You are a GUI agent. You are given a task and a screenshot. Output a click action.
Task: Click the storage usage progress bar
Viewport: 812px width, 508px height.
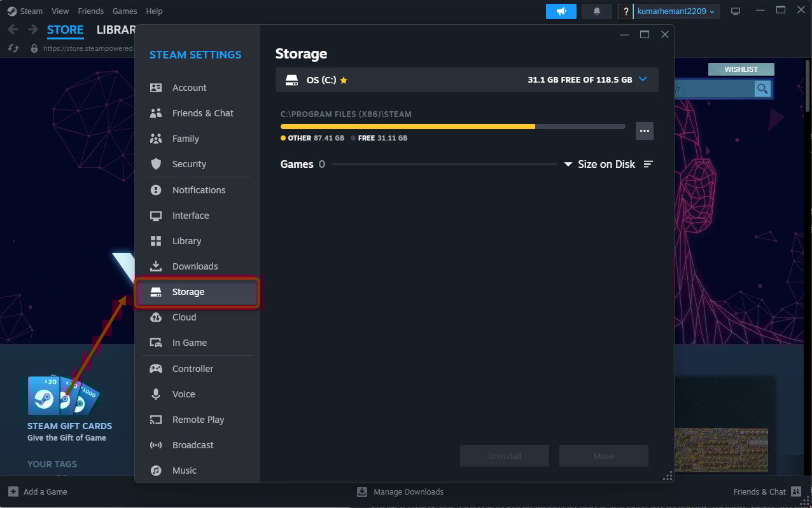[x=452, y=126]
